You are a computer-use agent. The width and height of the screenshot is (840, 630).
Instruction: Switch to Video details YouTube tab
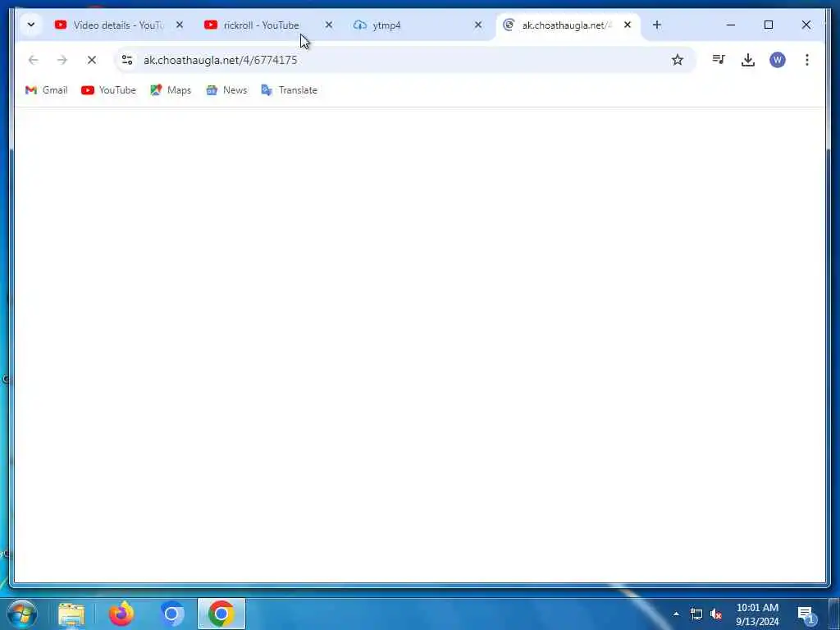point(118,25)
